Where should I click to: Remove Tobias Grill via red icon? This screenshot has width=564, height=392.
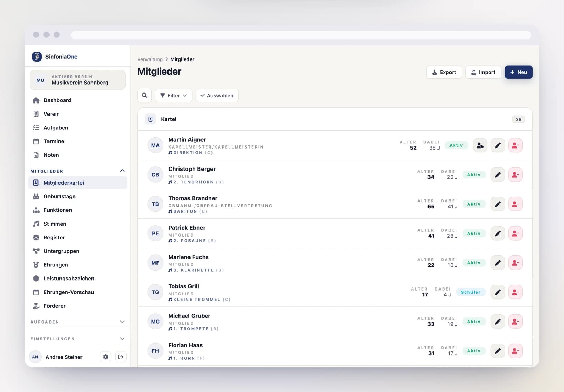[x=515, y=292]
